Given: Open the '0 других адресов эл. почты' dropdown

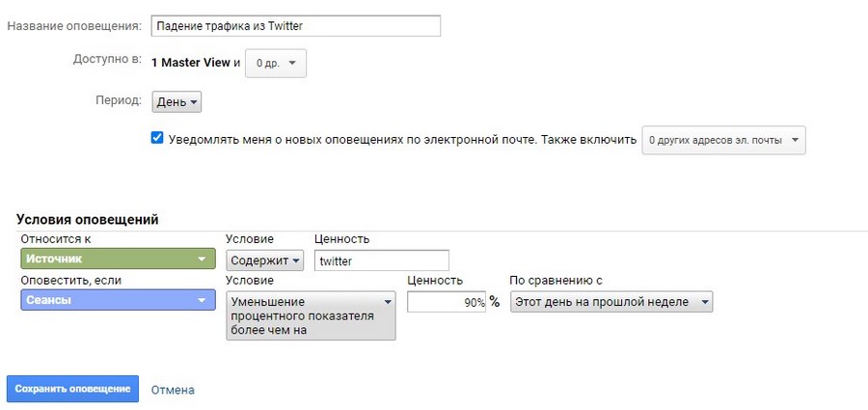Looking at the screenshot, I should [x=723, y=140].
